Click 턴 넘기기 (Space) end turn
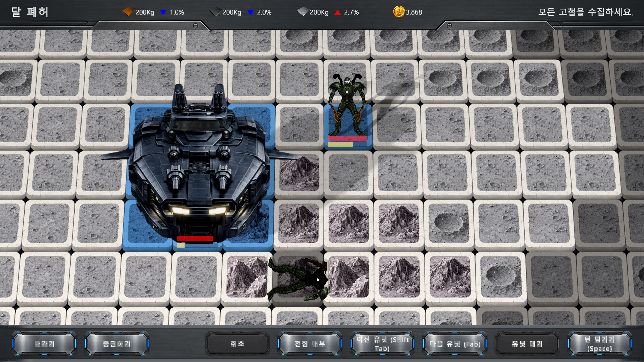The image size is (644, 362). coord(600,344)
